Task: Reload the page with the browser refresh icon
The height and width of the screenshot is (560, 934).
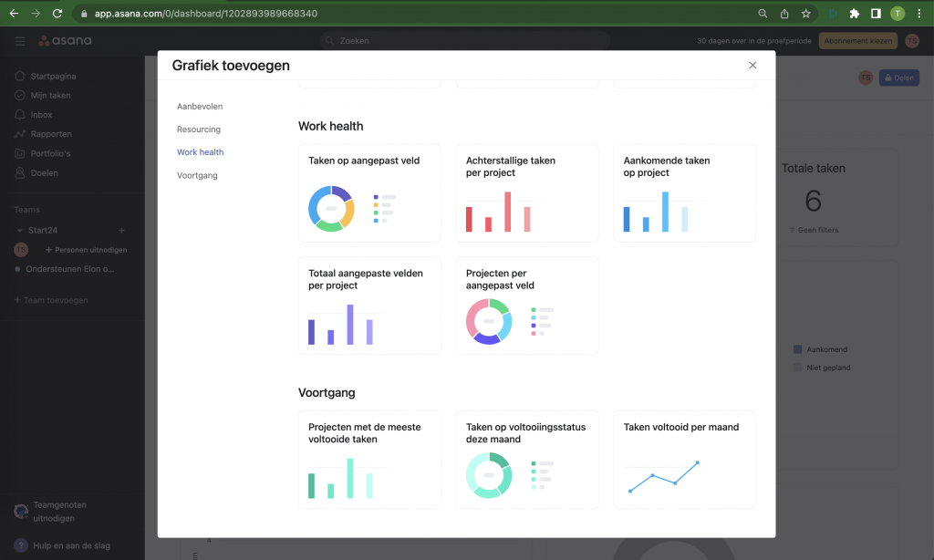Action: coord(57,14)
